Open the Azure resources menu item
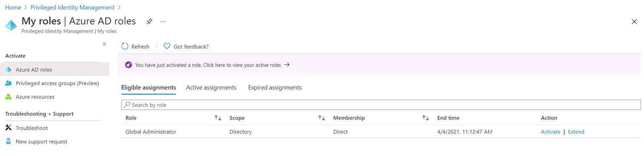The width and height of the screenshot is (644, 156). (55, 97)
